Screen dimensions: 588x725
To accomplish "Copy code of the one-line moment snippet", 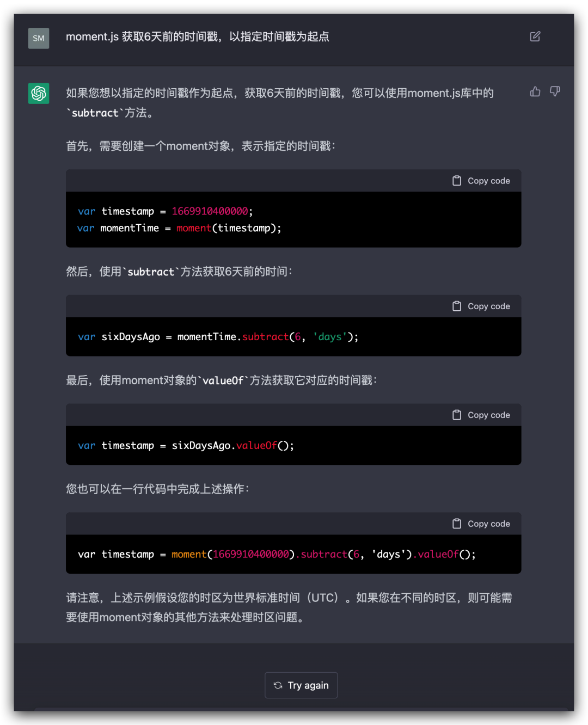I will pyautogui.click(x=481, y=524).
